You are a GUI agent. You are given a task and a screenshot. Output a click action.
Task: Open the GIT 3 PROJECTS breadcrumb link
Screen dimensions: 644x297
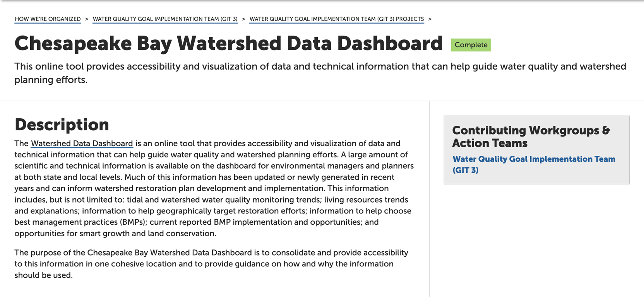tap(336, 19)
